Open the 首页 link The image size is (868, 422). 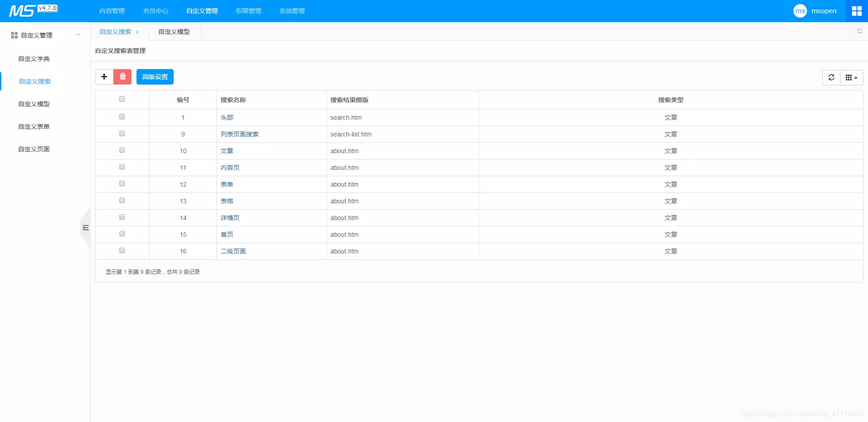click(227, 234)
